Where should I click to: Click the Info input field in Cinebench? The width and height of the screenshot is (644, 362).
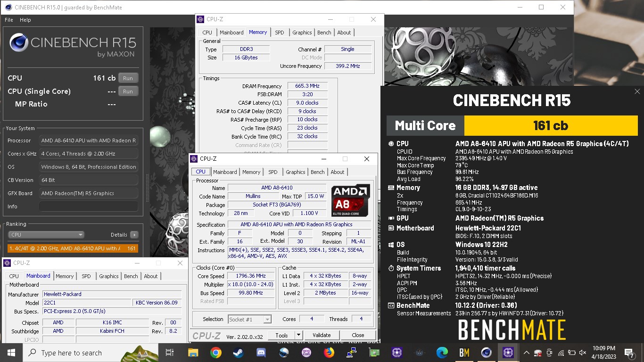point(89,206)
